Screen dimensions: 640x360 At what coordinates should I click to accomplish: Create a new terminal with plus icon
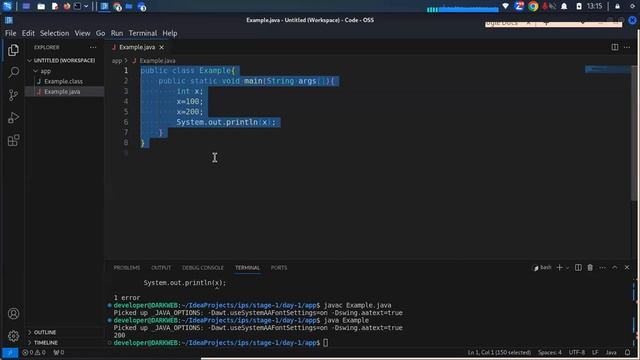pyautogui.click(x=559, y=268)
